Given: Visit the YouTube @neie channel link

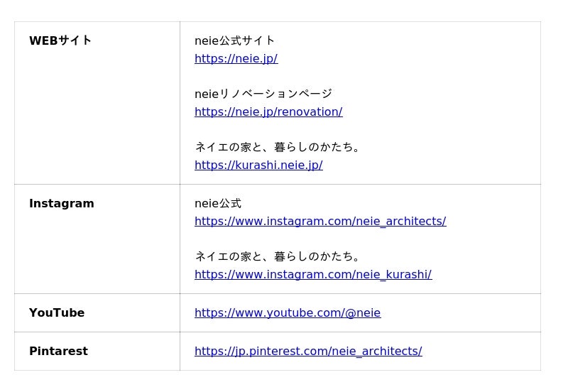Looking at the screenshot, I should 288,313.
